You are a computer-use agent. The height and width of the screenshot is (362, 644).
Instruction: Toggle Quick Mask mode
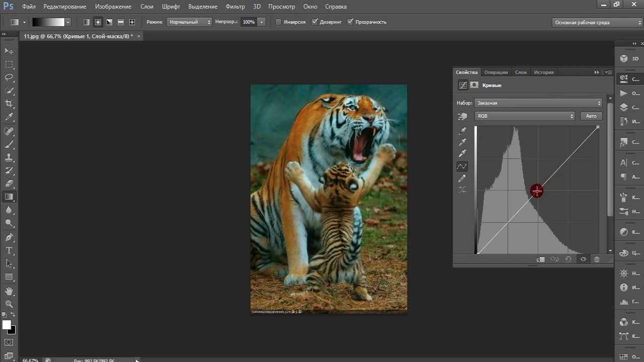(x=9, y=342)
